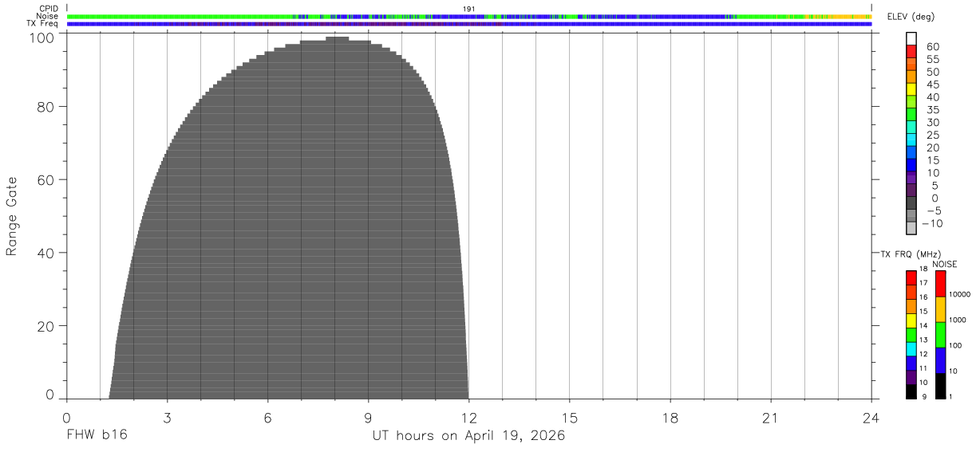Click the CPID value '191'
This screenshot has width=980, height=452.
(x=468, y=9)
